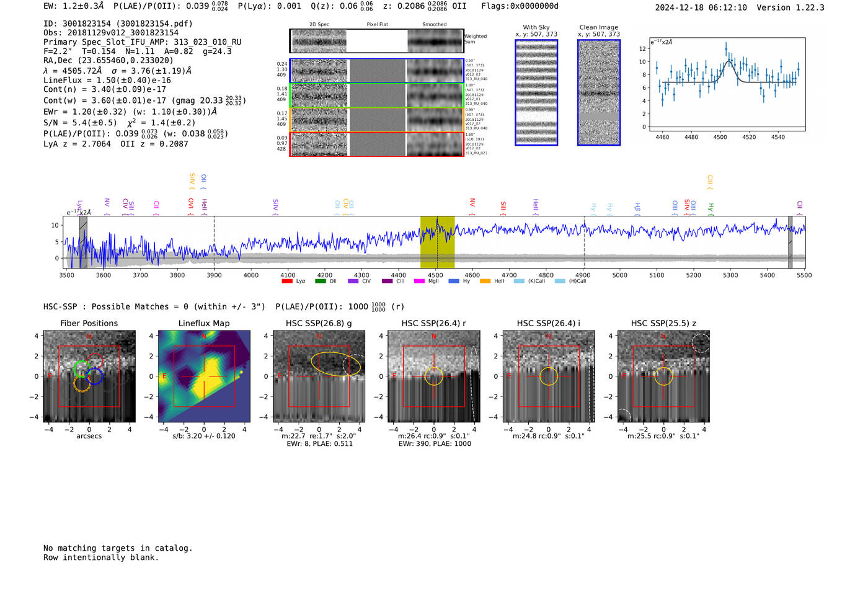
Task: Open the Lineflux Map thumbnail
Action: (204, 376)
